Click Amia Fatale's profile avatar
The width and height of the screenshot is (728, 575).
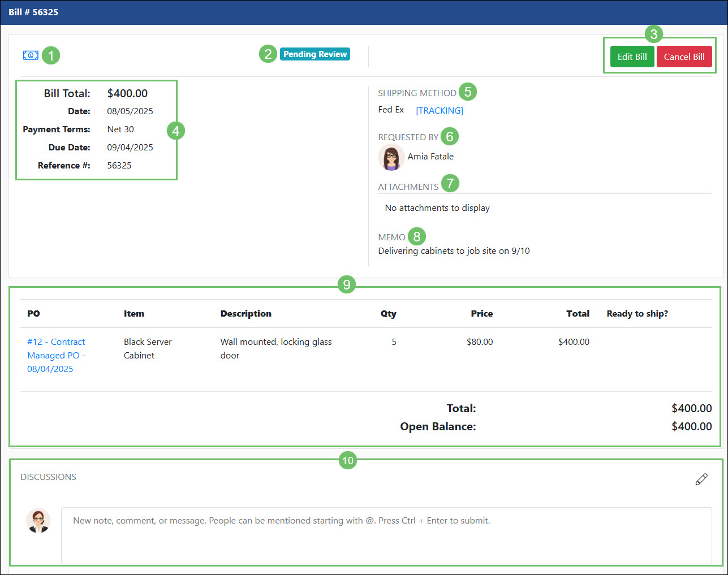[x=391, y=157]
